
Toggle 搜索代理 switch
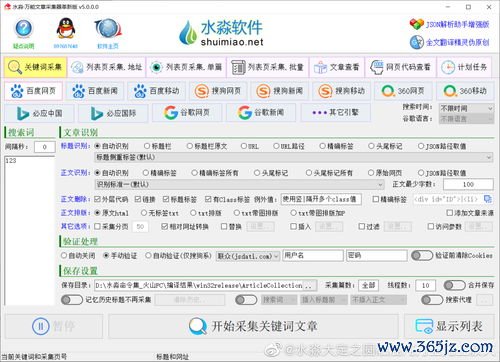[x=432, y=300]
